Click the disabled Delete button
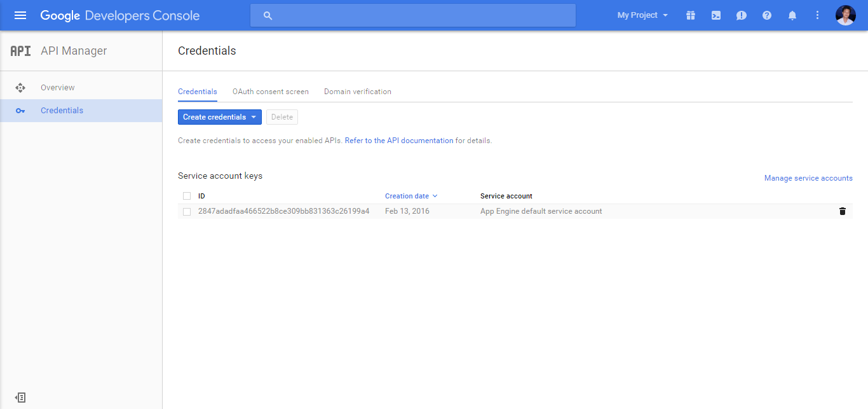The height and width of the screenshot is (409, 868). tap(282, 117)
